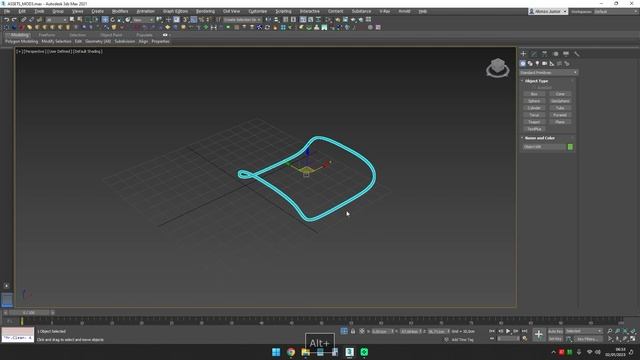
Task: Select the Systems category icon
Action: coord(567,64)
